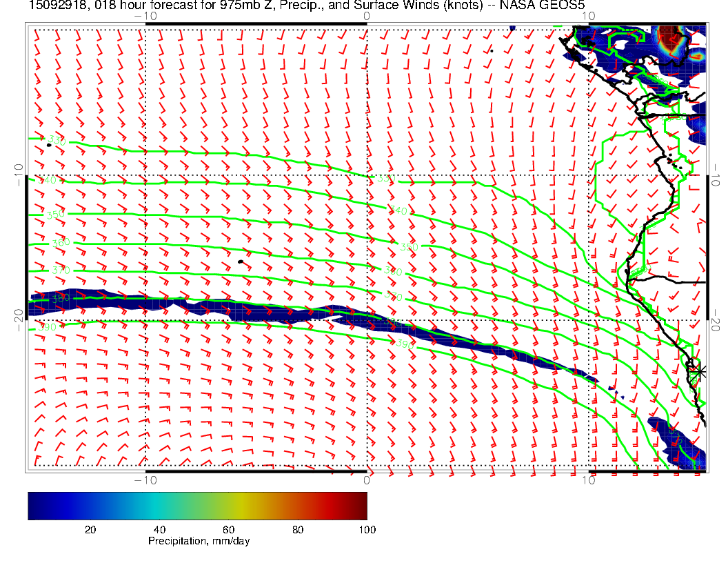Click the 350 contour label near map center

(x=409, y=247)
